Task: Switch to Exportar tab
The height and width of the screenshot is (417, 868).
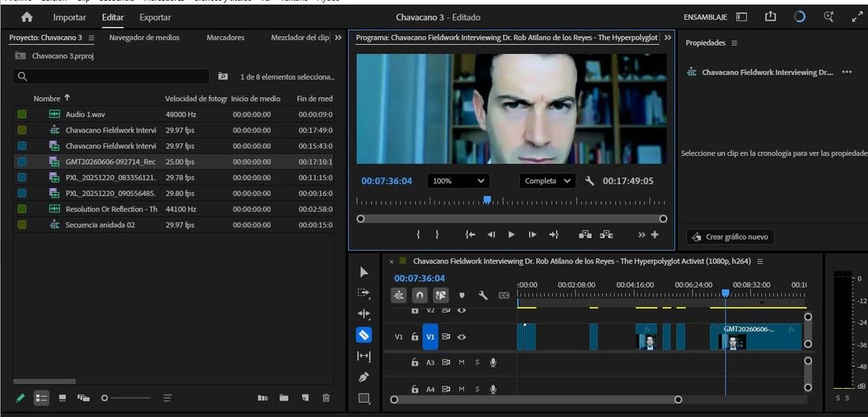Action: (155, 17)
